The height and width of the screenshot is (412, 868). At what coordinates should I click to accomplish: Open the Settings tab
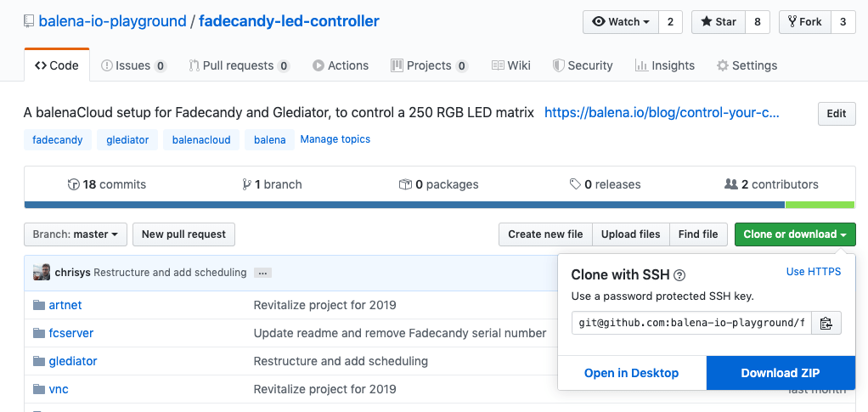click(x=747, y=65)
